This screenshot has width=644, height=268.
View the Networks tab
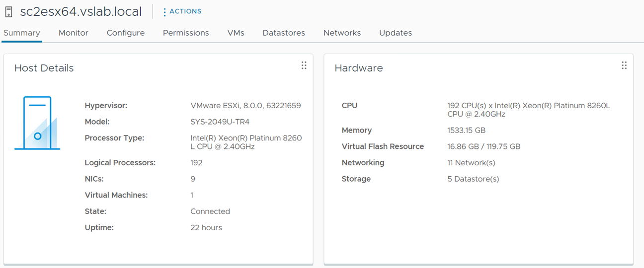tap(342, 33)
